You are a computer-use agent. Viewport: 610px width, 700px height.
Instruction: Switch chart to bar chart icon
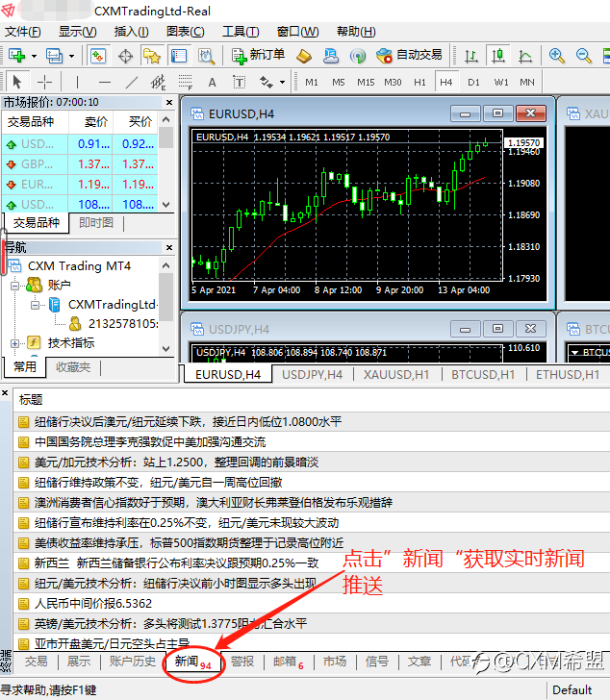tap(471, 56)
